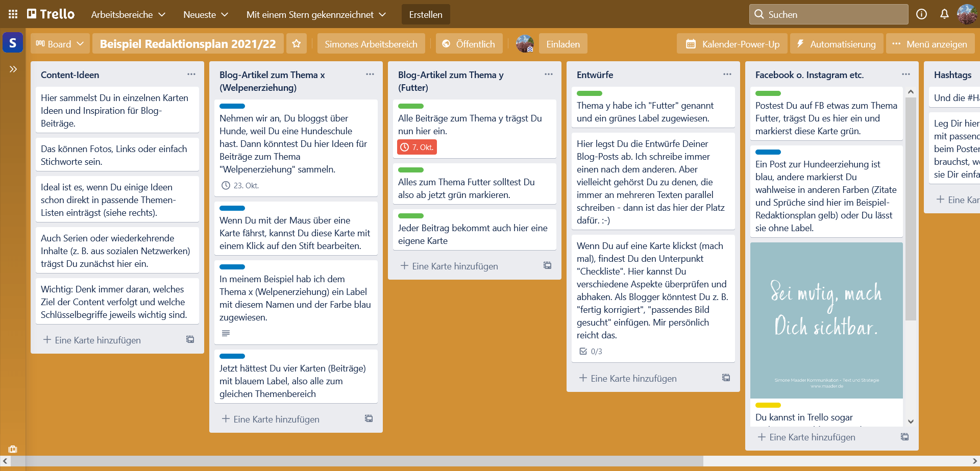
Task: Click Menü anzeigen
Action: (x=930, y=44)
